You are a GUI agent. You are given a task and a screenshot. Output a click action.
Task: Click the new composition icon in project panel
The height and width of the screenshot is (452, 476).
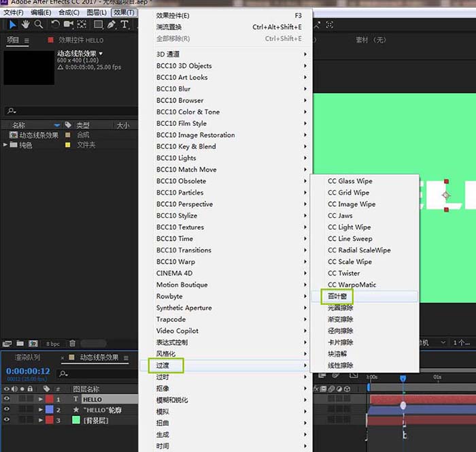pyautogui.click(x=33, y=344)
